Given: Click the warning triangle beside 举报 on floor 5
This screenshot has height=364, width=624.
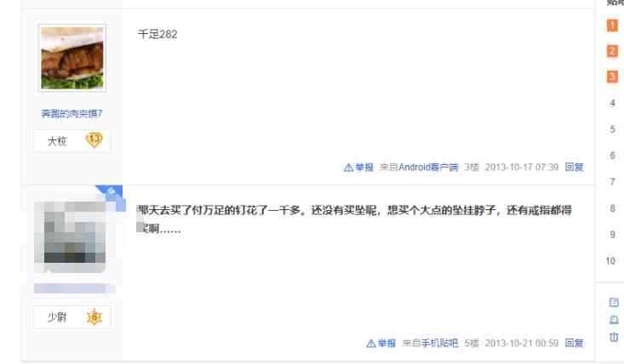Looking at the screenshot, I should 371,344.
